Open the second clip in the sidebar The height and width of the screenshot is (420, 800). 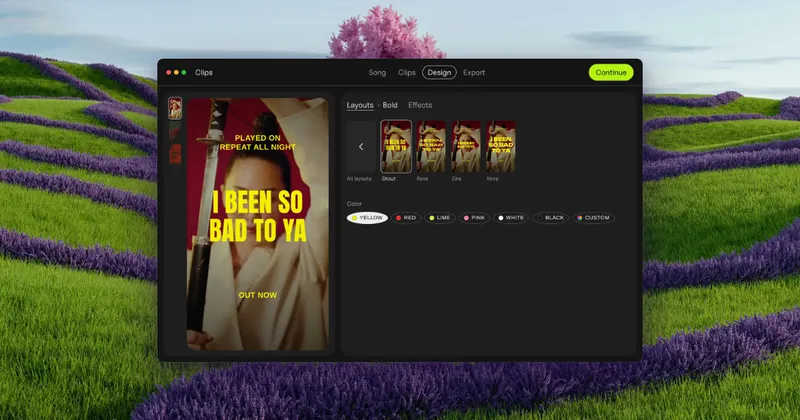[175, 131]
